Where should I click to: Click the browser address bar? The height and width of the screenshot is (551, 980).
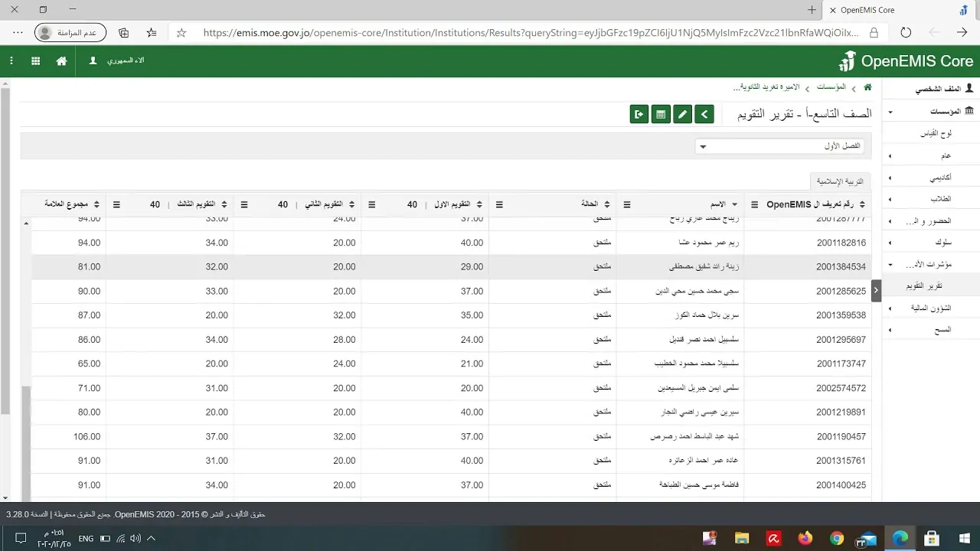point(530,33)
